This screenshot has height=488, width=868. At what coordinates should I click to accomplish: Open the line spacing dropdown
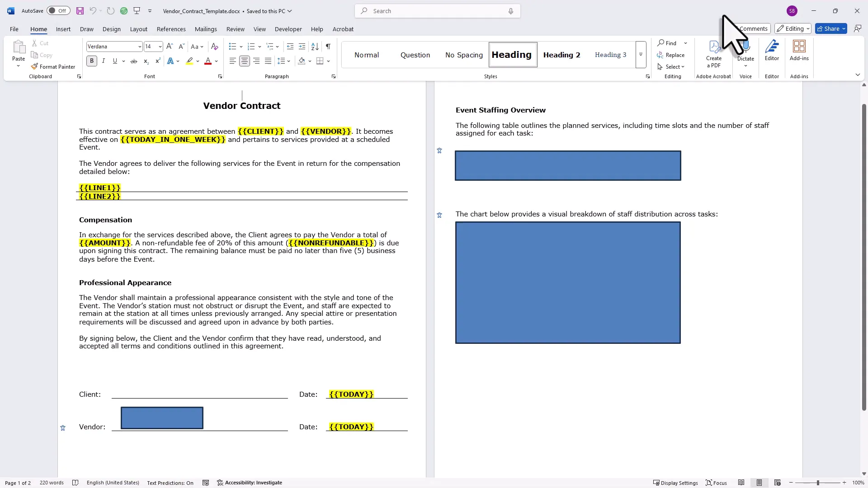(x=284, y=61)
